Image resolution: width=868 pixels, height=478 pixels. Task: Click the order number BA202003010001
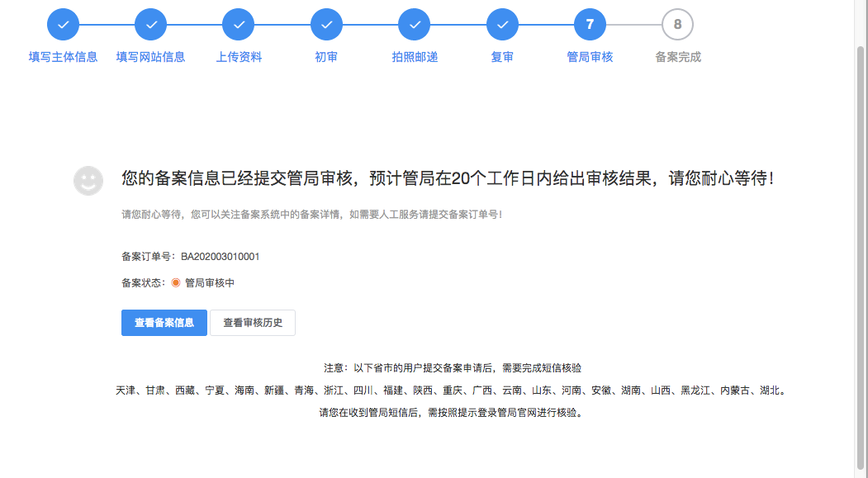(x=221, y=257)
